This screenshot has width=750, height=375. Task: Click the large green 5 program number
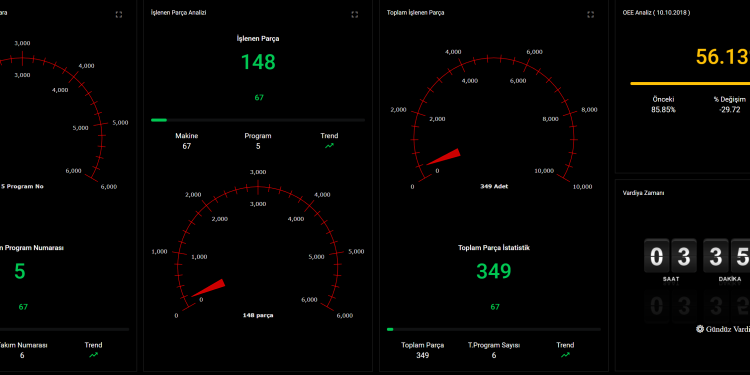(20, 271)
